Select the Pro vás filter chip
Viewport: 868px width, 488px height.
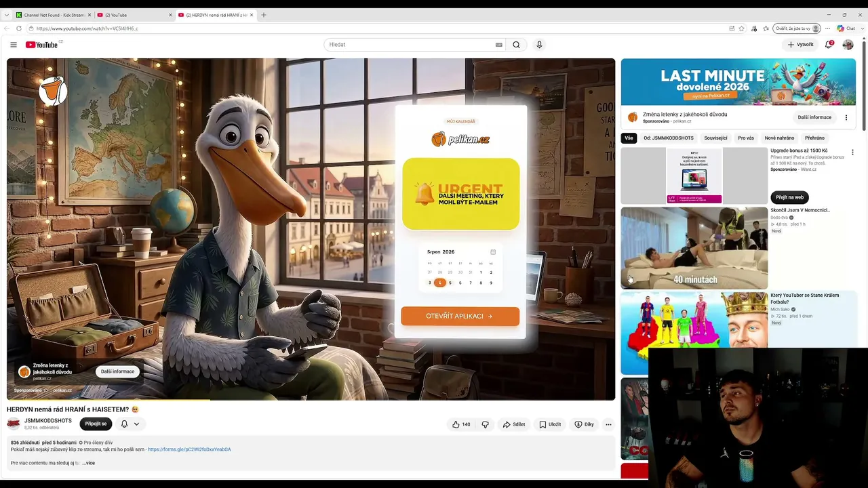(746, 138)
